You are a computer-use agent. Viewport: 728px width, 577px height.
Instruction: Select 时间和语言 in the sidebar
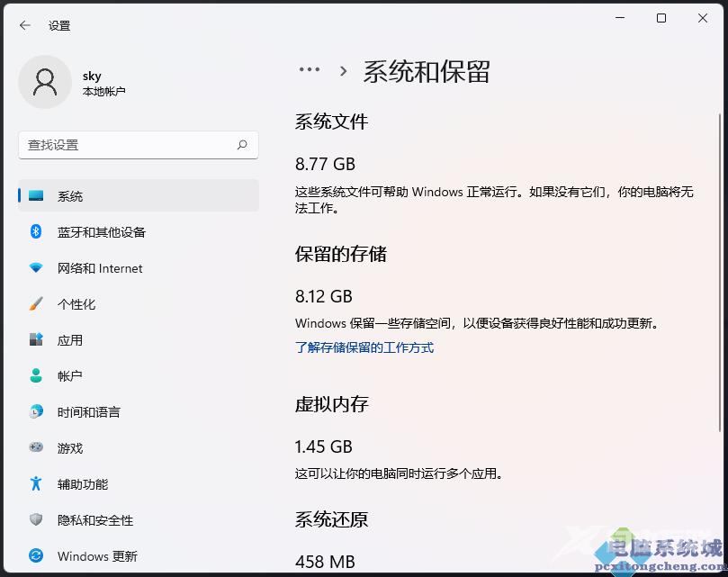(x=85, y=411)
